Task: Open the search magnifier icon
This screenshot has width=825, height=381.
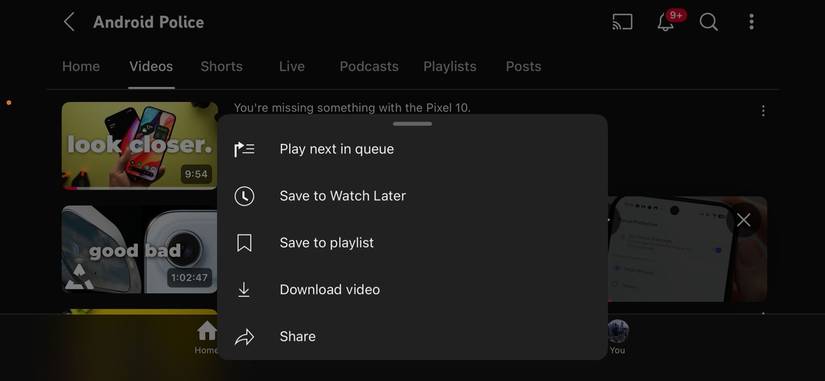Action: [708, 22]
